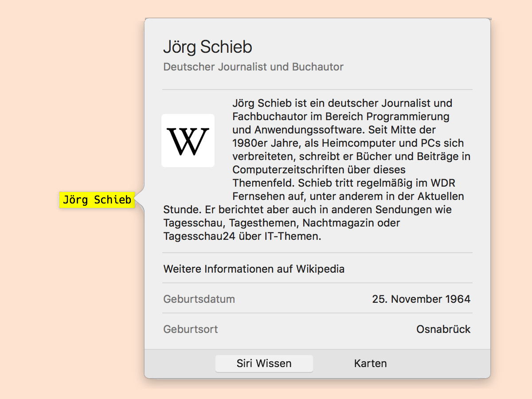532x399 pixels.
Task: Click the Geburtsort label
Action: (191, 329)
